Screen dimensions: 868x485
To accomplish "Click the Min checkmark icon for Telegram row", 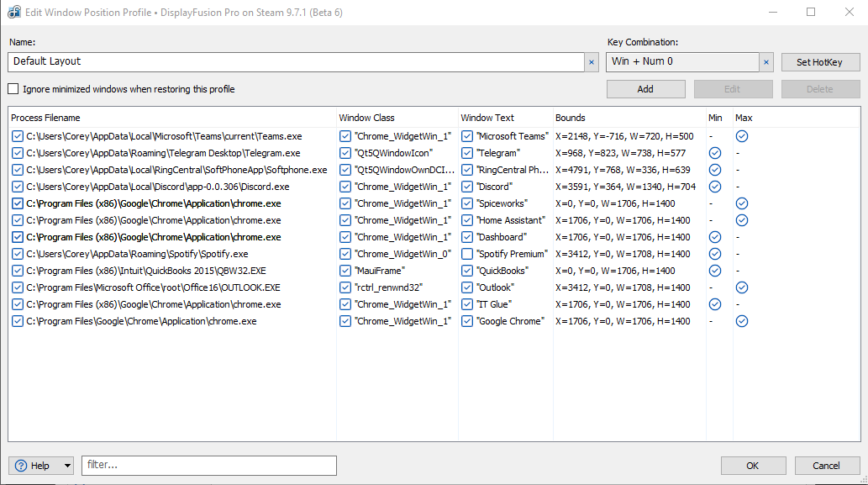I will tap(715, 153).
